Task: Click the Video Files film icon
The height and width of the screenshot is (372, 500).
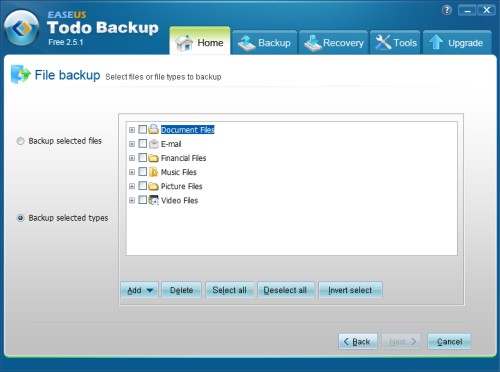Action: click(153, 200)
